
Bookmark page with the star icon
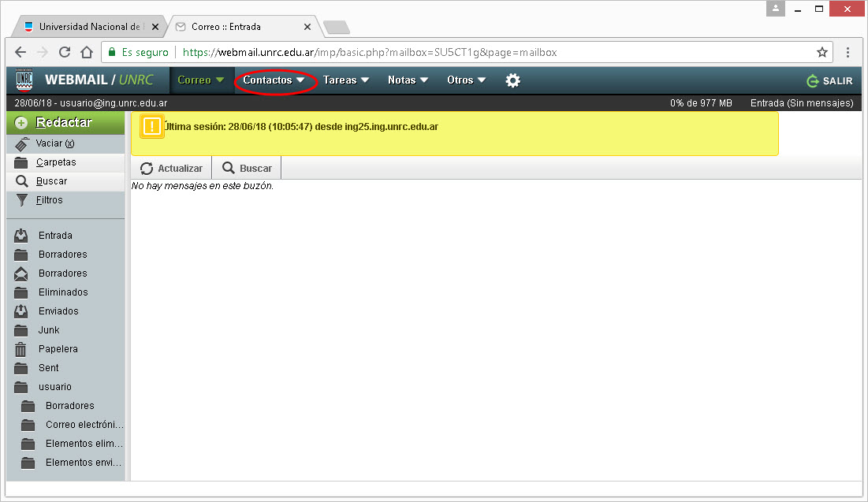coord(822,52)
